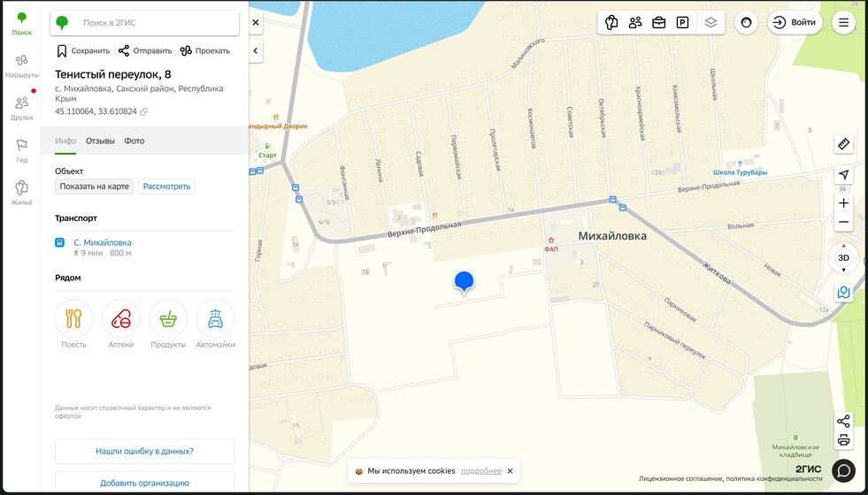The image size is (868, 495).
Task: Save address with Сохранить bookmark
Action: [x=83, y=51]
